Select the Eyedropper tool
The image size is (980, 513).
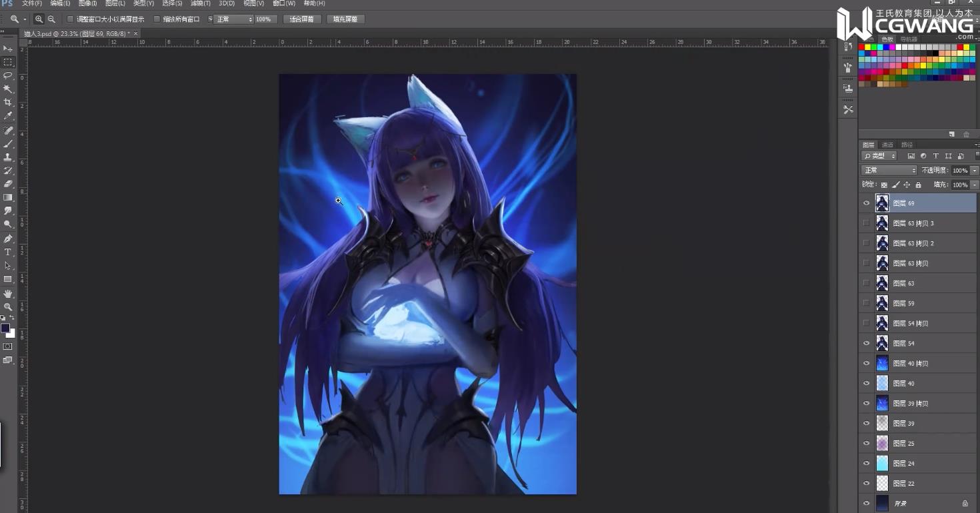pyautogui.click(x=8, y=116)
